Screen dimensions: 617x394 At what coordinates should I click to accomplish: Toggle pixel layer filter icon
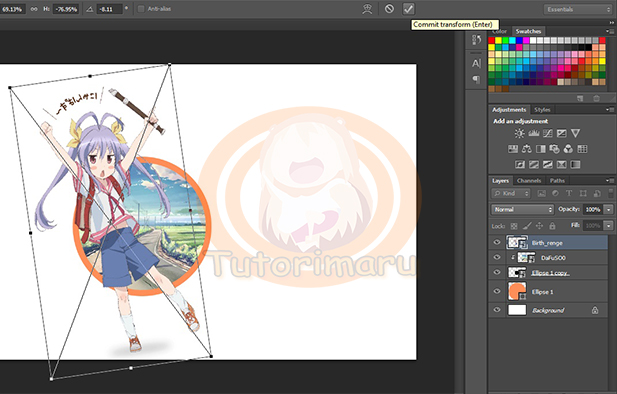coord(542,193)
